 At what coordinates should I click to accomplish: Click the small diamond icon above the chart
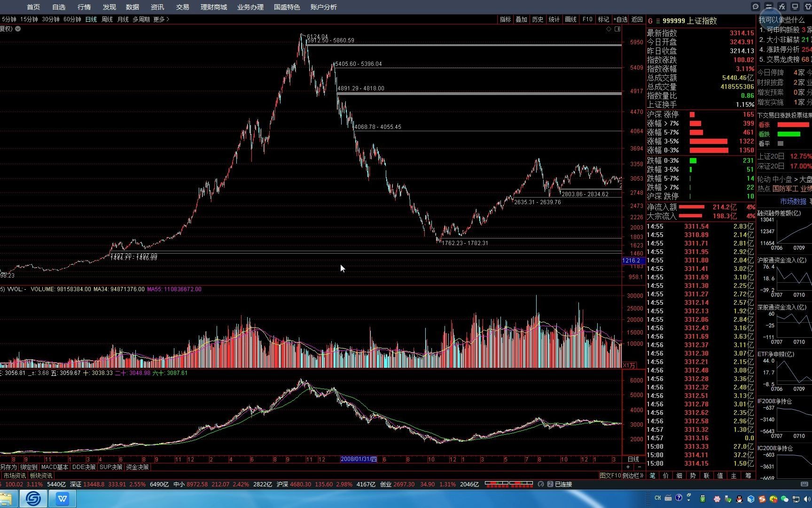coord(609,29)
